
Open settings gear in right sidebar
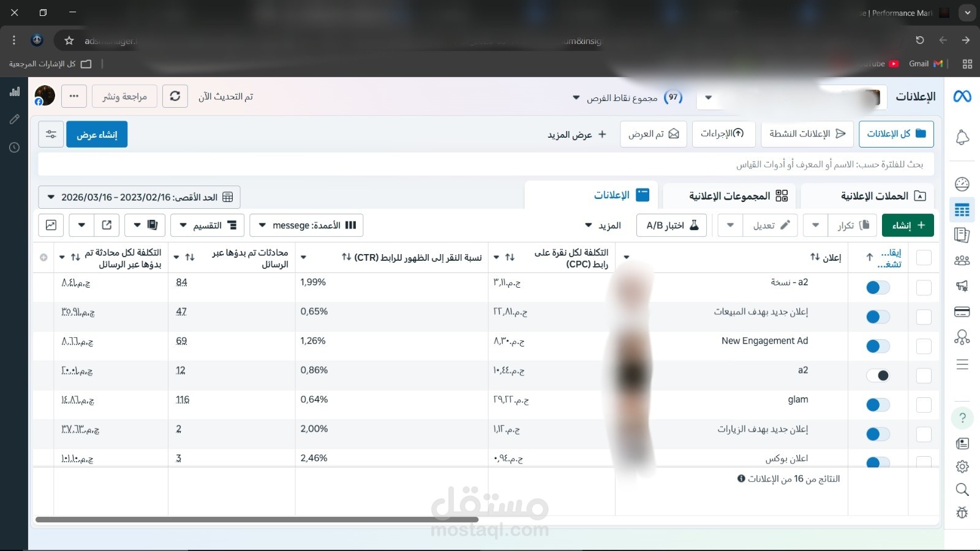click(x=962, y=467)
